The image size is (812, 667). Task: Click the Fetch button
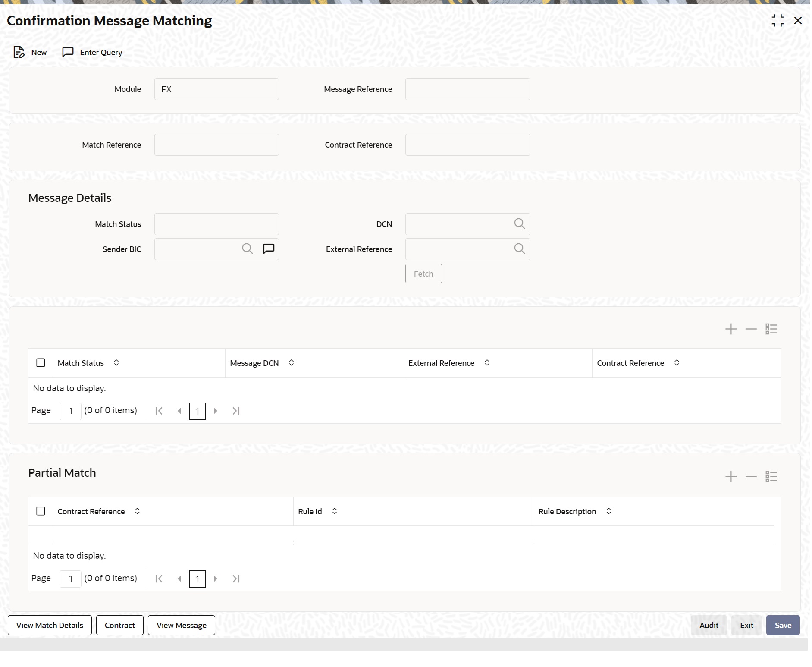tap(423, 274)
